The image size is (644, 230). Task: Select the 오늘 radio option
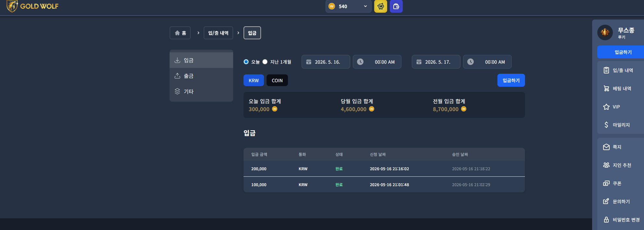pos(246,62)
